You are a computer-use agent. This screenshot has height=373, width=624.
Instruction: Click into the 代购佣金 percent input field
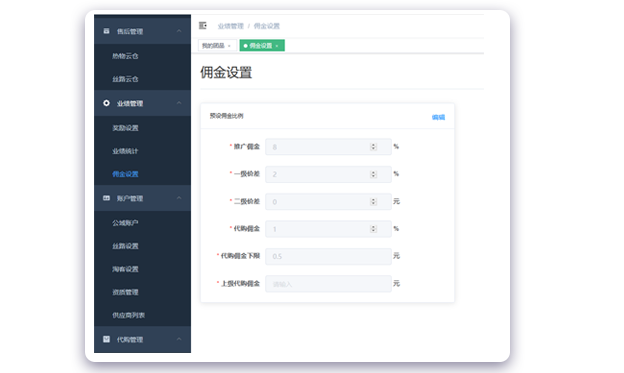click(328, 229)
